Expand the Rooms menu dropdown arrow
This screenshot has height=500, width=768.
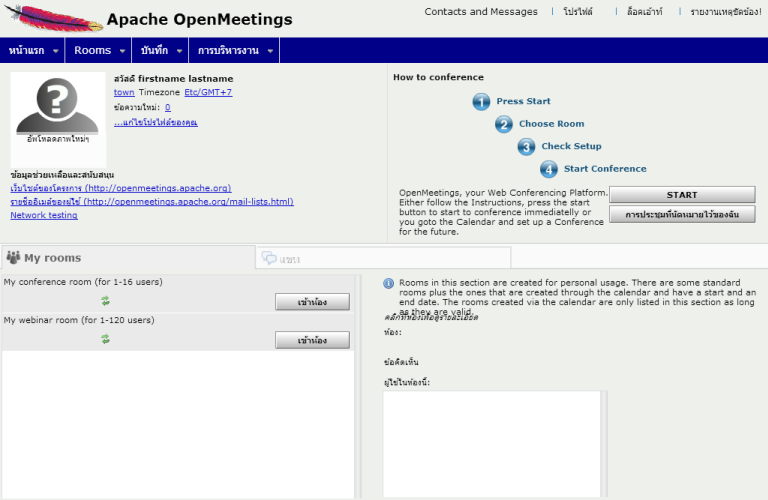(122, 51)
